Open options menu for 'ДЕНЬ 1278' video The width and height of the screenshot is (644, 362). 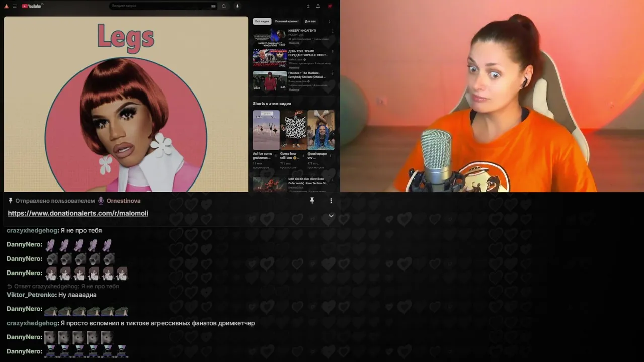click(x=333, y=52)
